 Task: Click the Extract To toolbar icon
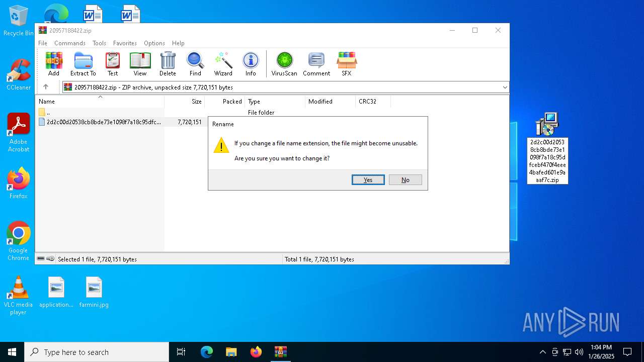(83, 64)
